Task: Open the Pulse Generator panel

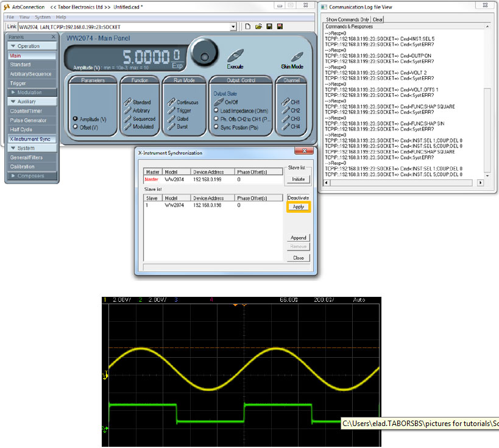Action: (28, 120)
